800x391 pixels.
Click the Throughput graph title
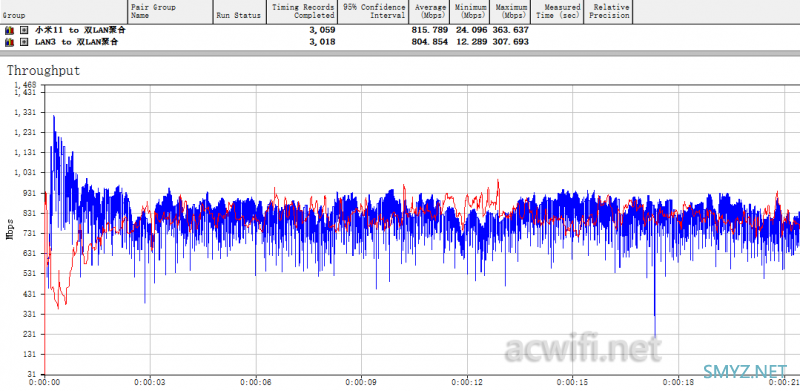[43, 70]
